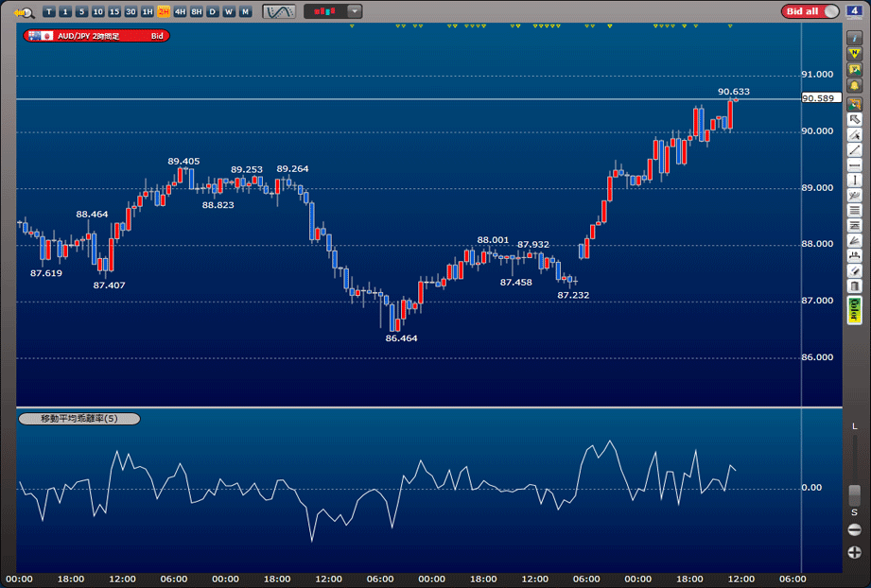Click the magnifier search icon in top-left
Viewport: 871px width, 588px height.
pyautogui.click(x=25, y=12)
